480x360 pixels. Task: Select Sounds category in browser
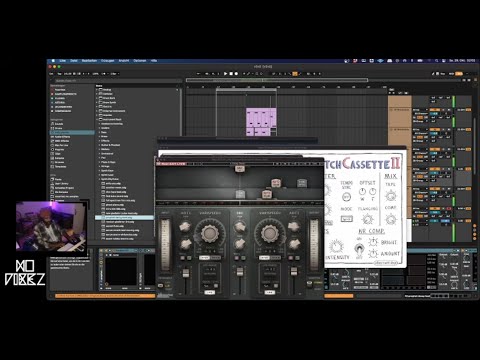[59, 124]
